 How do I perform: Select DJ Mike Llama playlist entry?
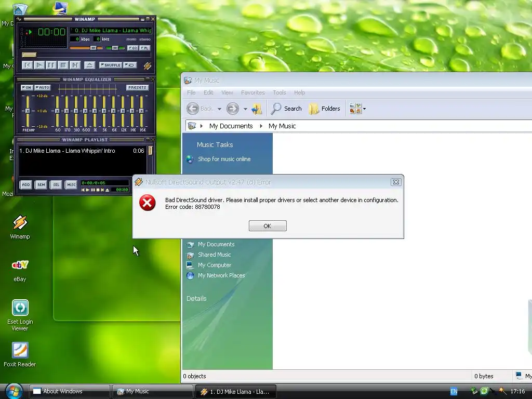[x=82, y=151]
